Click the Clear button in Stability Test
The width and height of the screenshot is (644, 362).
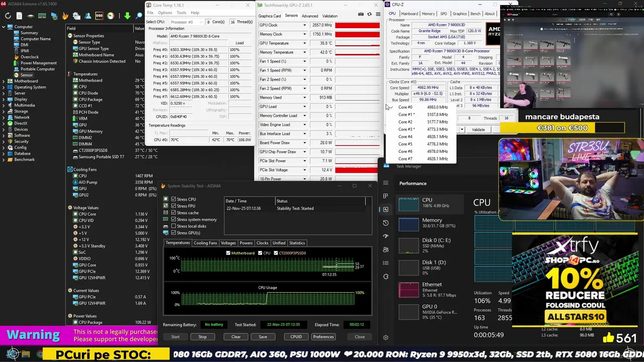pyautogui.click(x=236, y=337)
